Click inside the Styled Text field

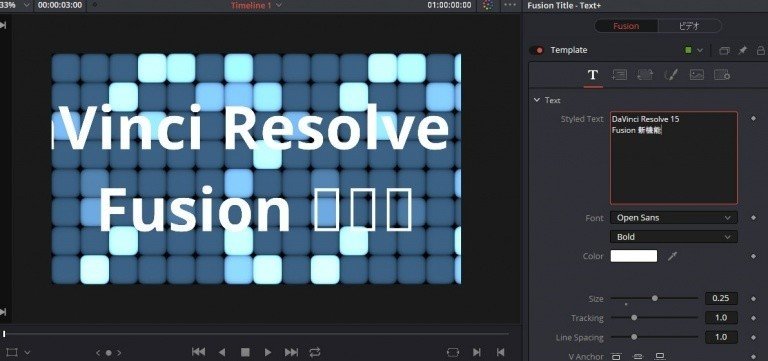point(673,158)
